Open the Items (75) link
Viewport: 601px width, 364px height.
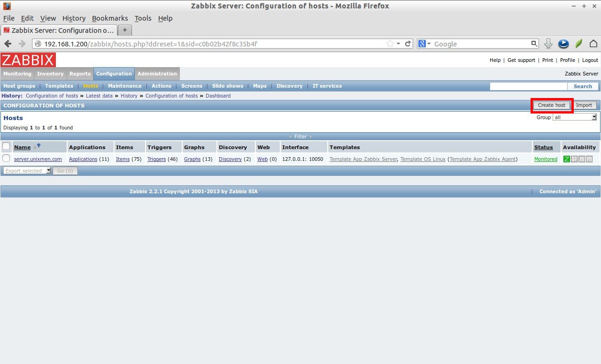123,159
